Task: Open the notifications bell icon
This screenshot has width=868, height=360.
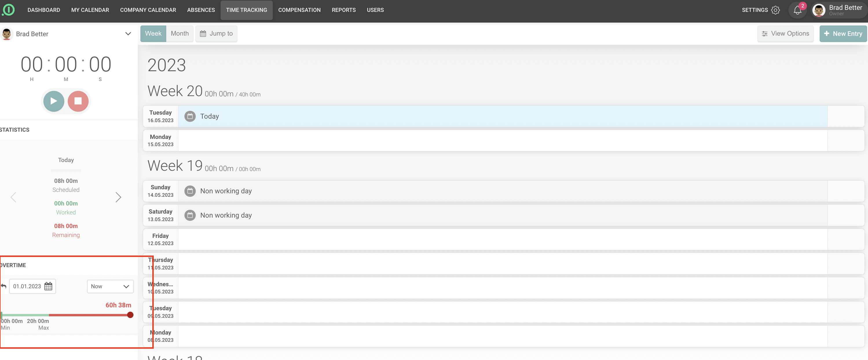Action: pos(797,10)
